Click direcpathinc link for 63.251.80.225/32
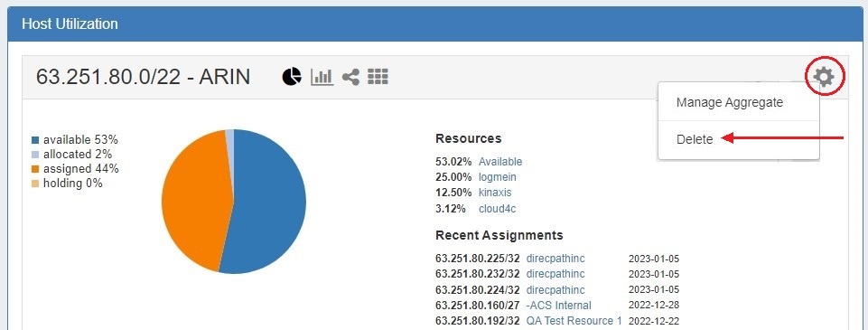Viewport: 868px width, 330px height. pyautogui.click(x=555, y=259)
